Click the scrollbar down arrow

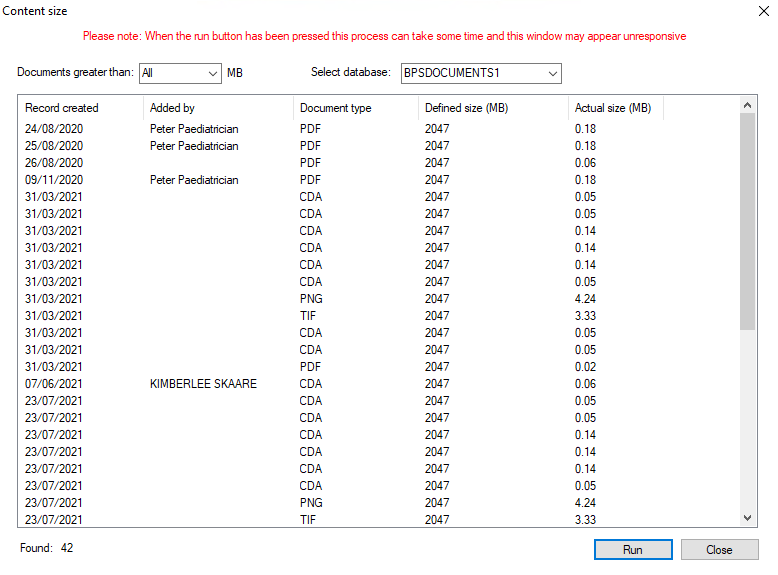(x=748, y=518)
